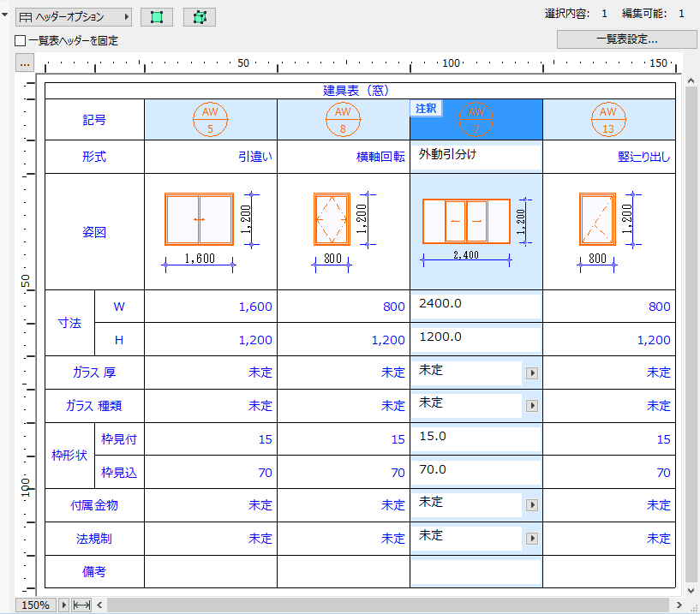
Task: Select the AW 8 marker symbol
Action: point(343,120)
